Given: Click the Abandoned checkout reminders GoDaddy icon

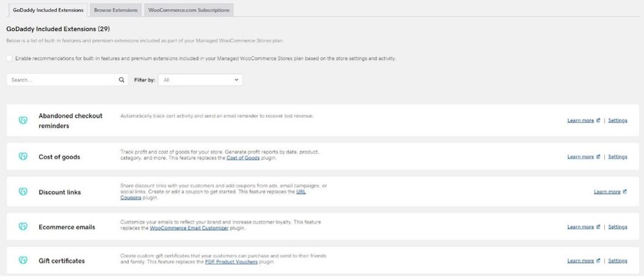Looking at the screenshot, I should coord(23,120).
